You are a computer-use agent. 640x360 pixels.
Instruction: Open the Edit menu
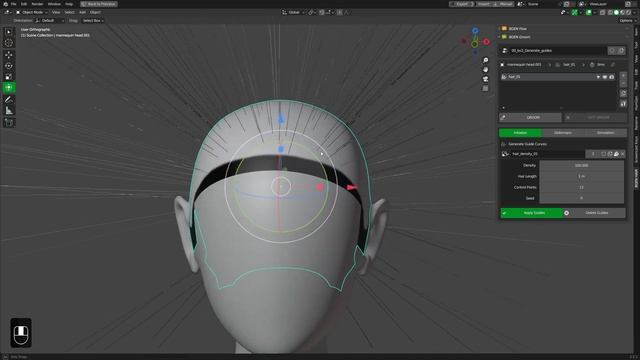click(24, 4)
